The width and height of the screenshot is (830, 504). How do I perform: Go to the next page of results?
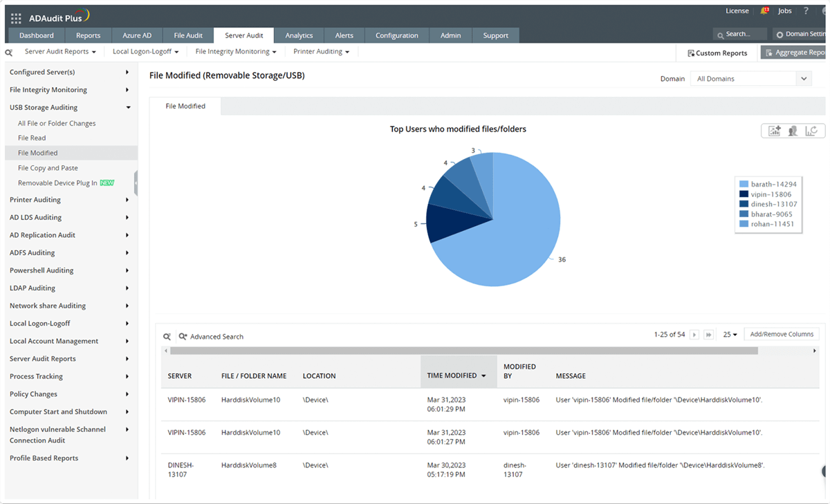point(694,334)
